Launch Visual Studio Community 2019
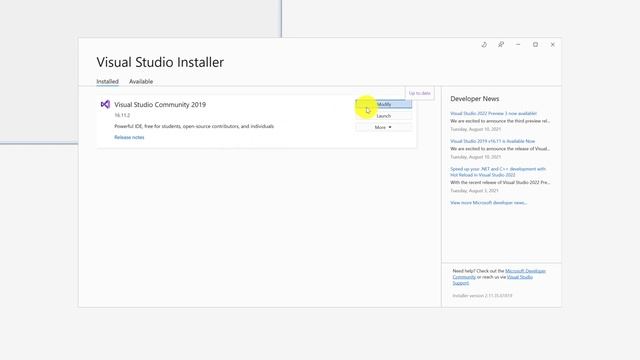Image resolution: width=640 pixels, height=360 pixels. [x=384, y=116]
